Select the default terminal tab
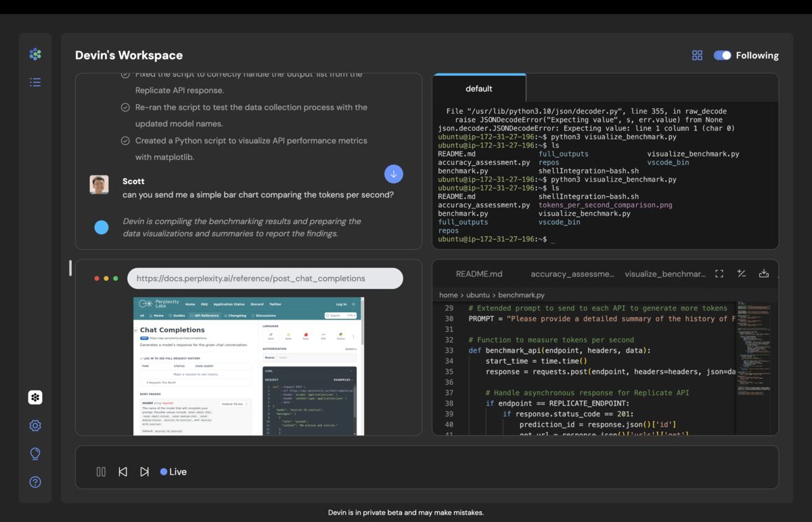Viewport: 812px width, 522px height. pos(479,88)
